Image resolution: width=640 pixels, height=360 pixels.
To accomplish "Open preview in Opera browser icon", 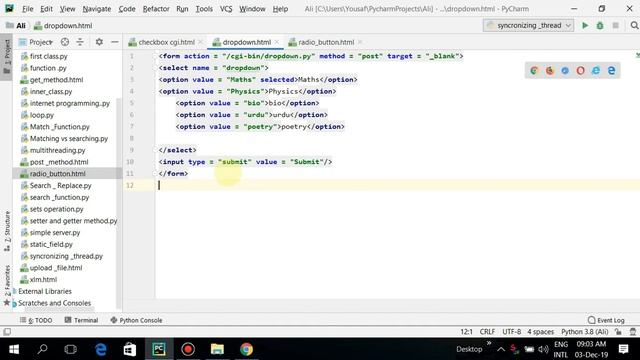I will tap(580, 71).
